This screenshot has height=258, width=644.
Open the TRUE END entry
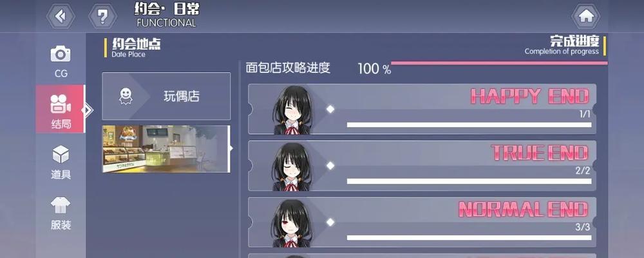pyautogui.click(x=422, y=165)
